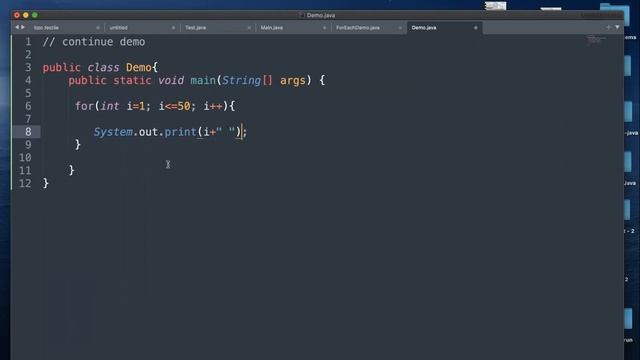Click line number 1 in gutter
This screenshot has width=640, height=360.
pyautogui.click(x=28, y=42)
